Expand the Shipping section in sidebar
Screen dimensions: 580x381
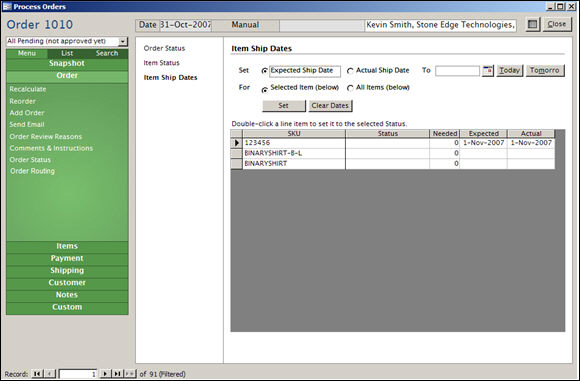67,271
